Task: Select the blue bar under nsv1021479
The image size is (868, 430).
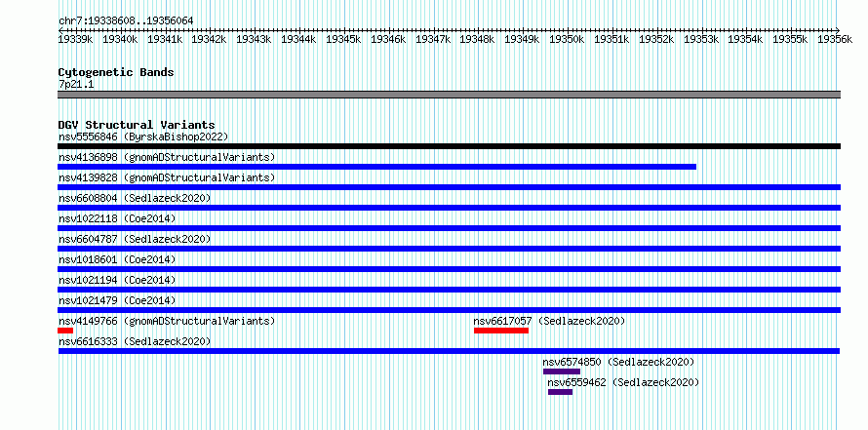Action: [x=449, y=310]
